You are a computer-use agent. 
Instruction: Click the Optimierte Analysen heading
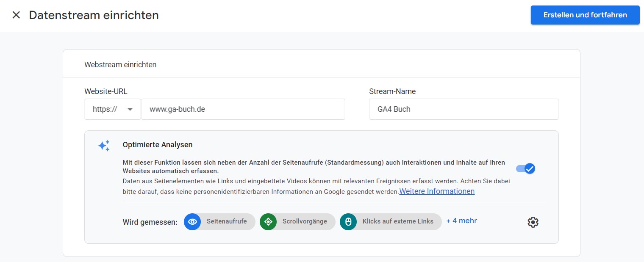pos(158,145)
